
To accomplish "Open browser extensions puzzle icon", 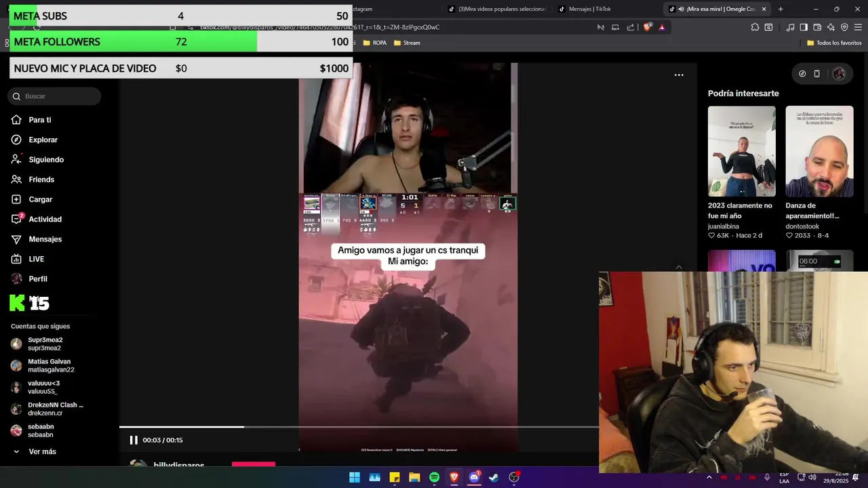I will point(755,27).
